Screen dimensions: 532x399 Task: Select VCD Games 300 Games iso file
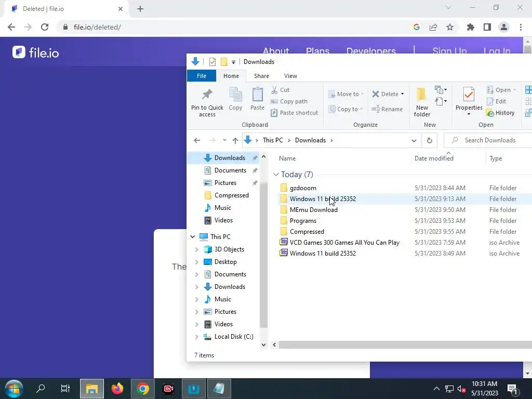coord(344,243)
